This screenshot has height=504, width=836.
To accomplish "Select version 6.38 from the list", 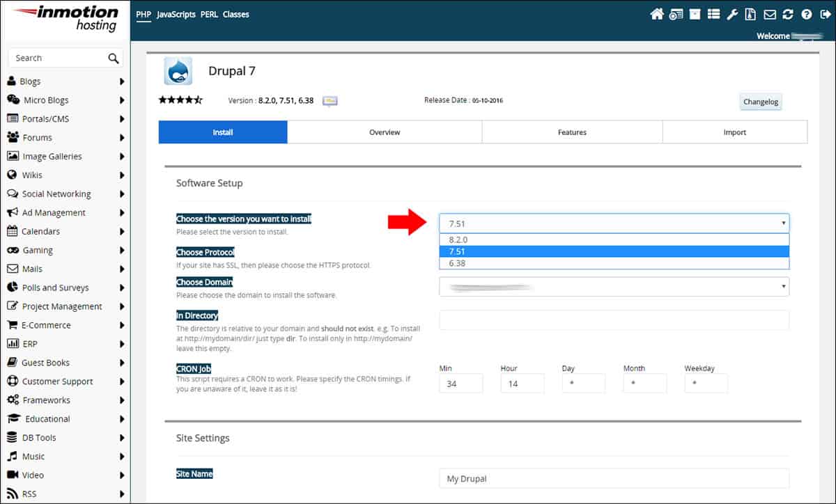I will (x=614, y=263).
